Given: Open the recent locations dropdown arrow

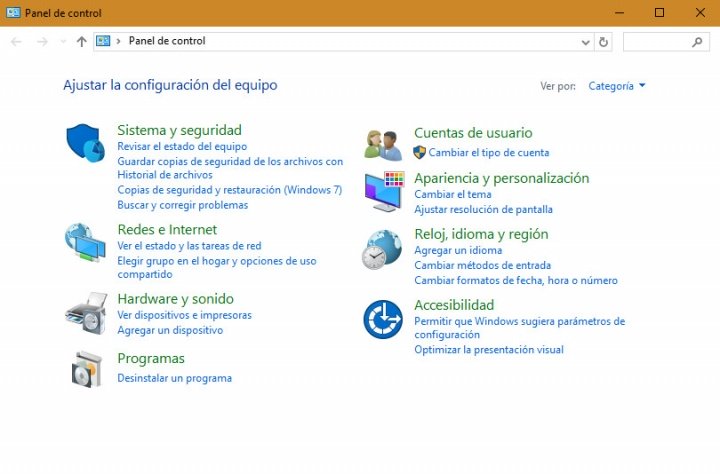Looking at the screenshot, I should 63,42.
